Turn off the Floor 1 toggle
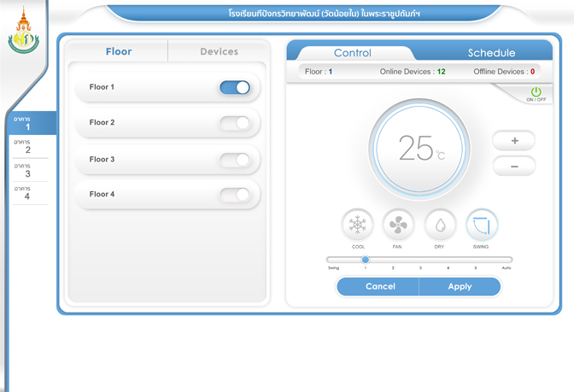Screen dimensions: 574x392 pyautogui.click(x=235, y=87)
